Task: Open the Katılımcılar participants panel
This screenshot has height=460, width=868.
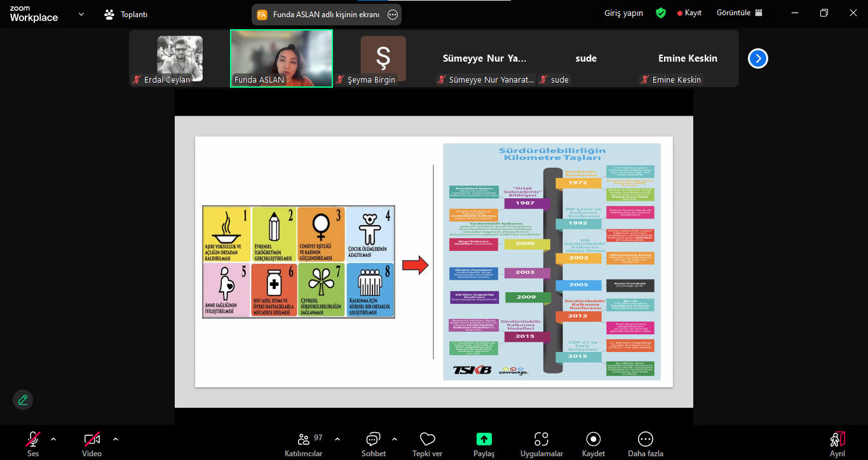Action: point(303,443)
